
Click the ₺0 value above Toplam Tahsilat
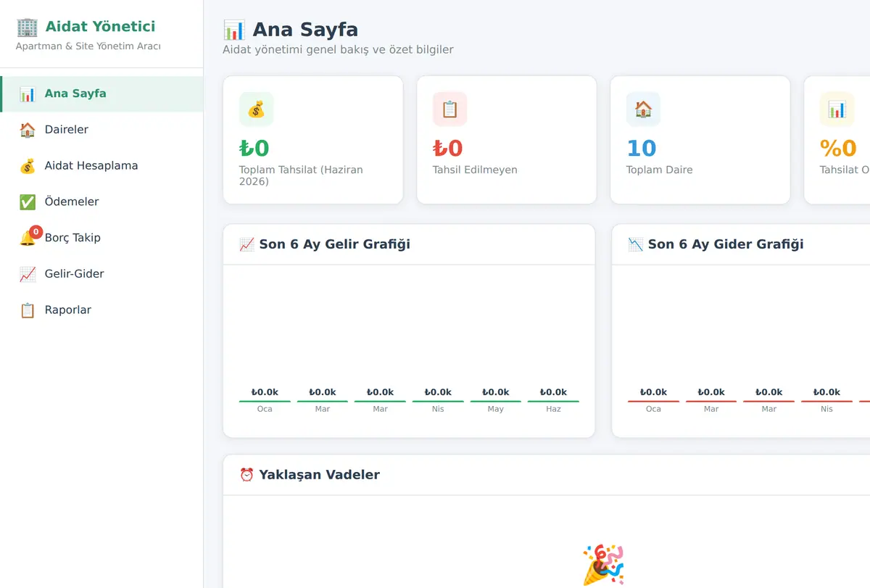tap(254, 148)
